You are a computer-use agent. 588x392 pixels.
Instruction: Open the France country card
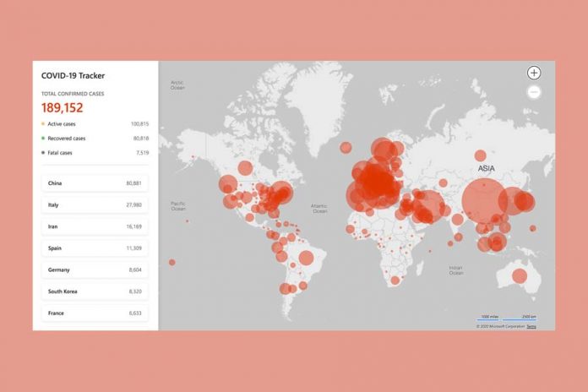click(95, 313)
